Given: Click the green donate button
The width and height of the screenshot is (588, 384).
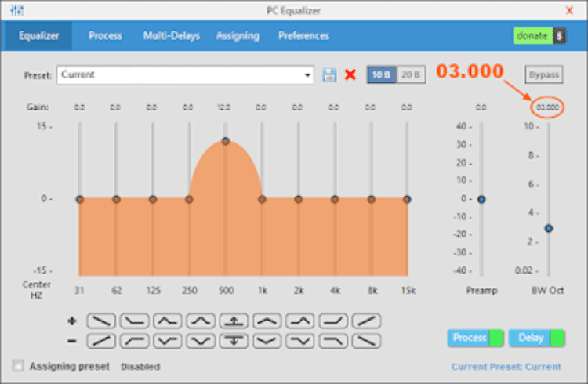Looking at the screenshot, I should pos(533,36).
